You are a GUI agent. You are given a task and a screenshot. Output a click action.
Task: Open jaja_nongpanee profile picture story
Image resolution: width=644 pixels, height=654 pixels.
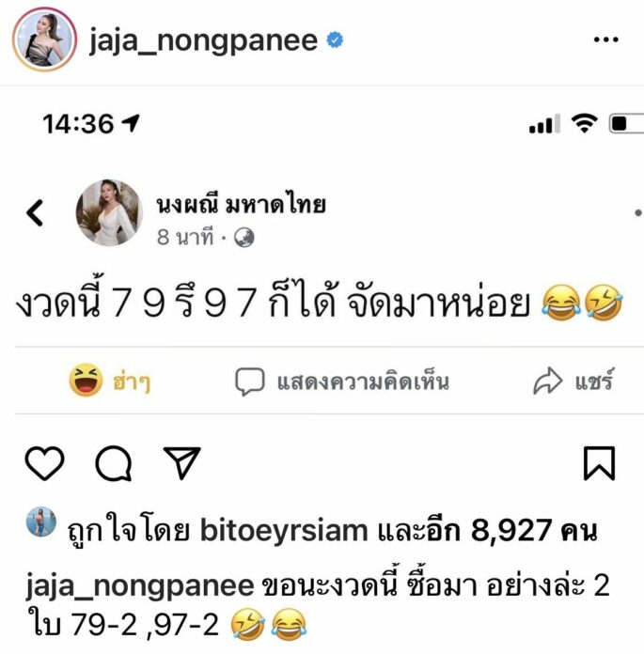45,39
